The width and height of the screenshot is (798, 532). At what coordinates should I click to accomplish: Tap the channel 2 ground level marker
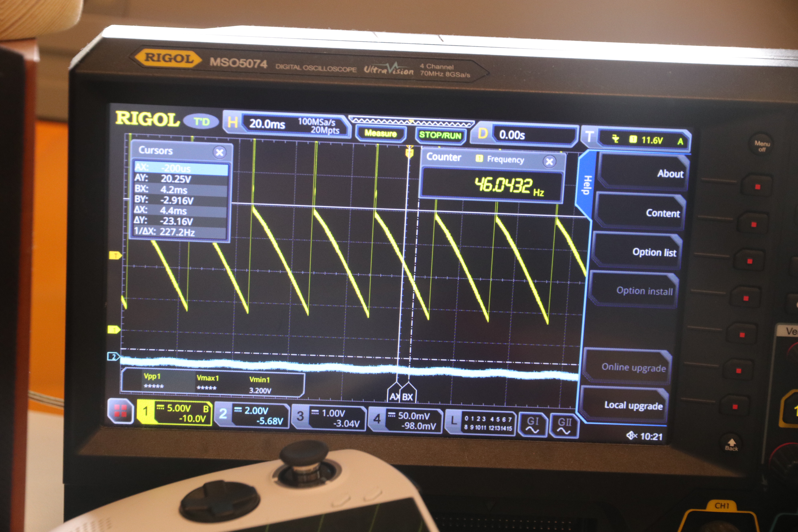click(x=114, y=356)
